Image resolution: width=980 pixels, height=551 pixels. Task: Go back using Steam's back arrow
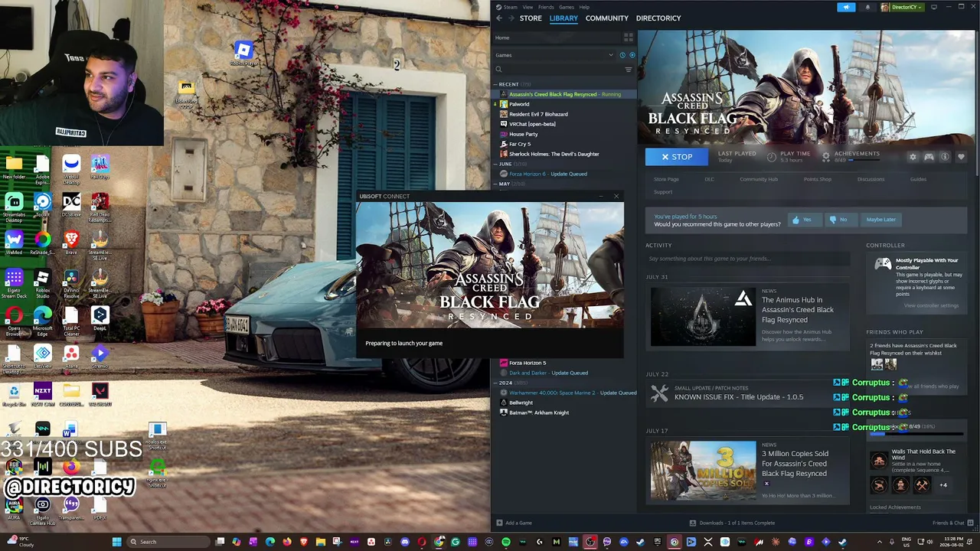(499, 18)
